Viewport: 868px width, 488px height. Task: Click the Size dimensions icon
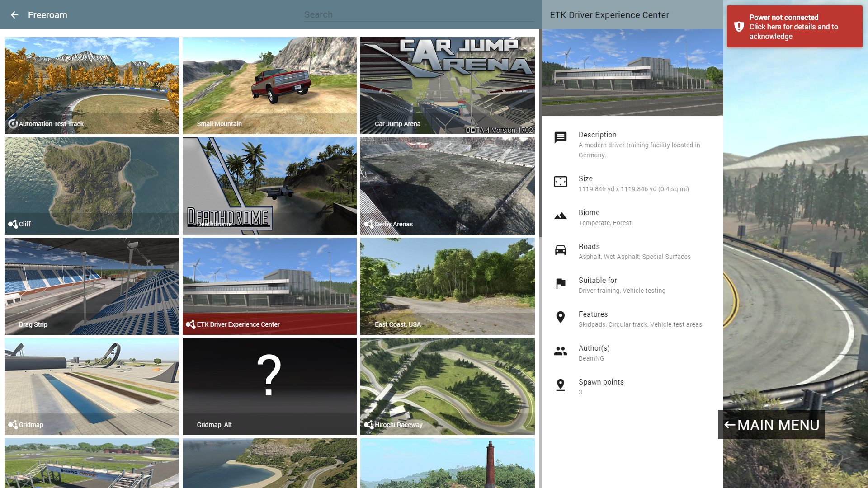[560, 182]
